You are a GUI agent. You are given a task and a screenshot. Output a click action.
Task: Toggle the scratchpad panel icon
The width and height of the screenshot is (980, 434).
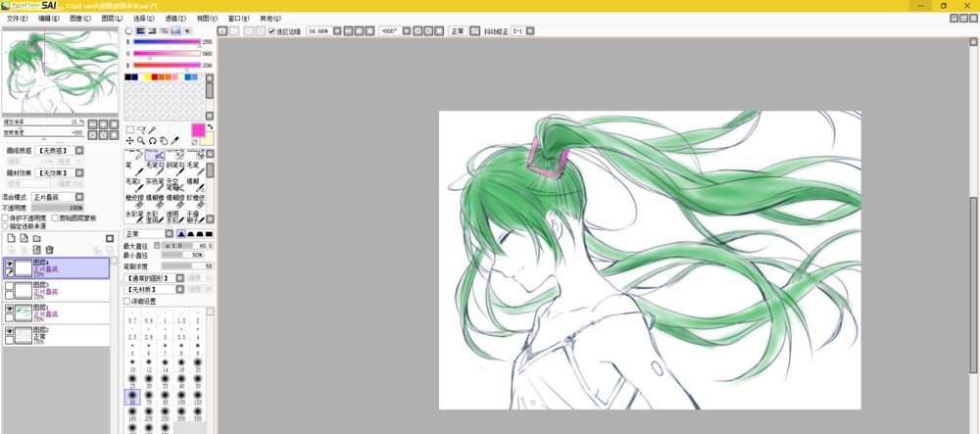click(x=187, y=30)
